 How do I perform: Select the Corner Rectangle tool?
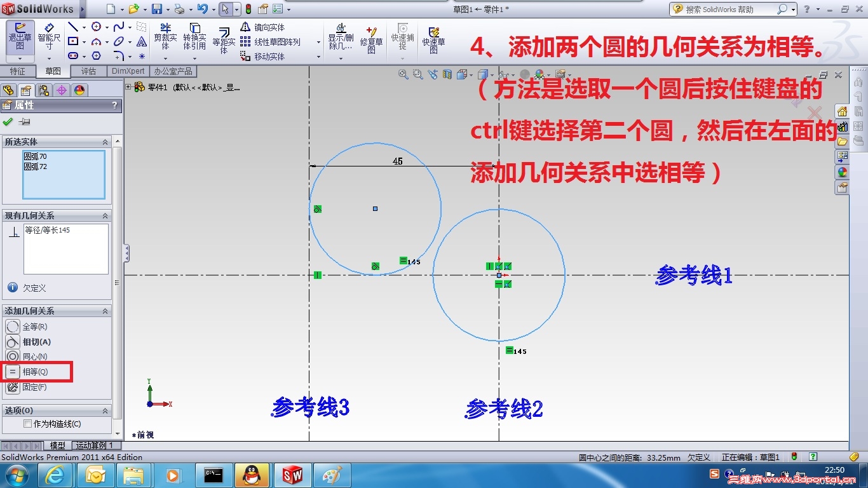pos(73,42)
